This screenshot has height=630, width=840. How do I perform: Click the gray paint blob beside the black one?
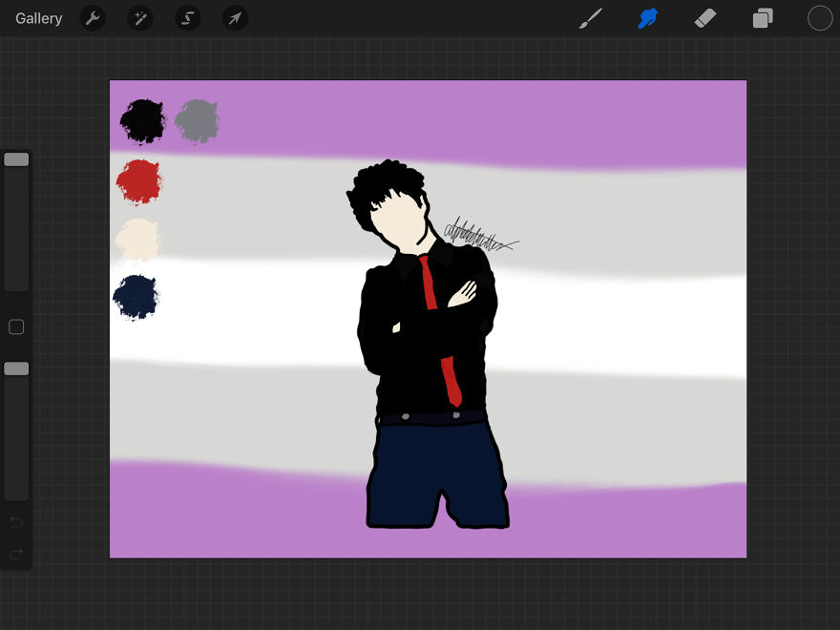197,119
